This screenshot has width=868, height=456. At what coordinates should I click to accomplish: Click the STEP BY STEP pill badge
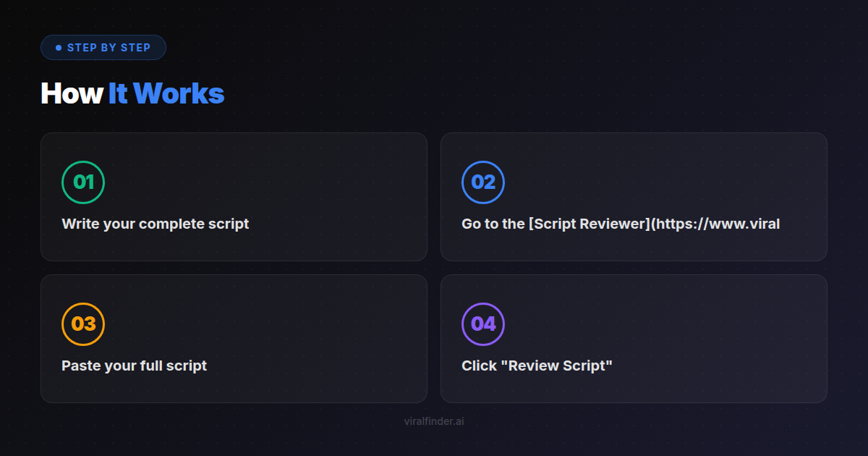point(103,47)
